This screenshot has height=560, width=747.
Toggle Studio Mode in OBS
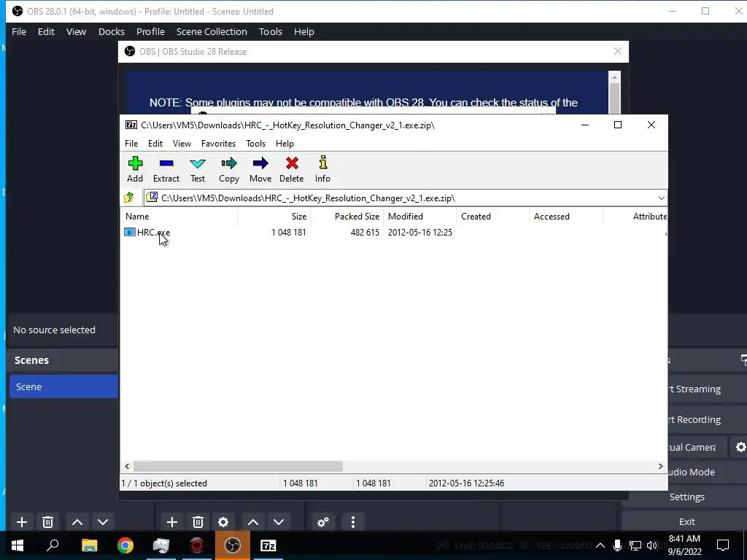point(707,472)
